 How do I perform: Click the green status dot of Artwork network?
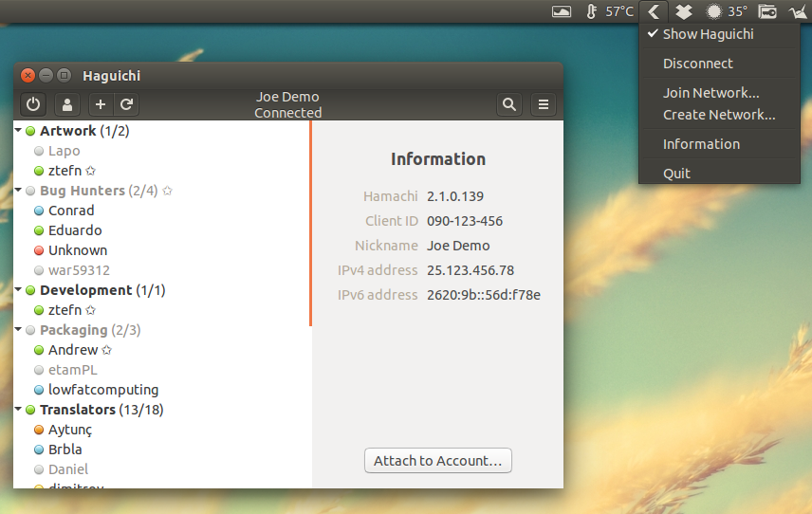pyautogui.click(x=30, y=131)
